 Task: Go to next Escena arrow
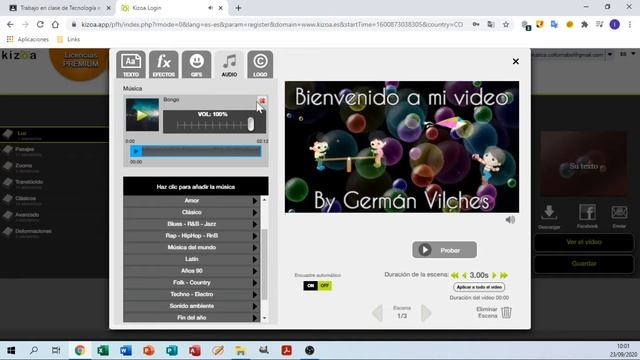(426, 313)
